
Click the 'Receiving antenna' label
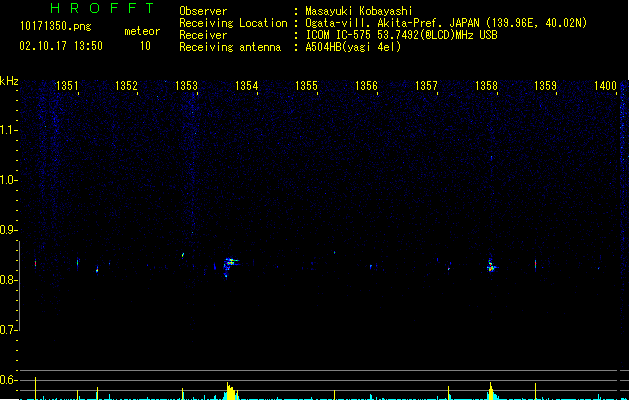pyautogui.click(x=230, y=47)
